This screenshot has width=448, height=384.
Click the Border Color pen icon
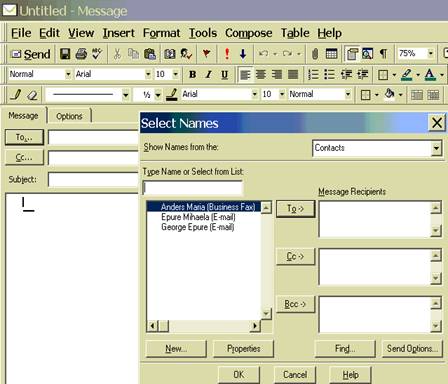tap(172, 95)
